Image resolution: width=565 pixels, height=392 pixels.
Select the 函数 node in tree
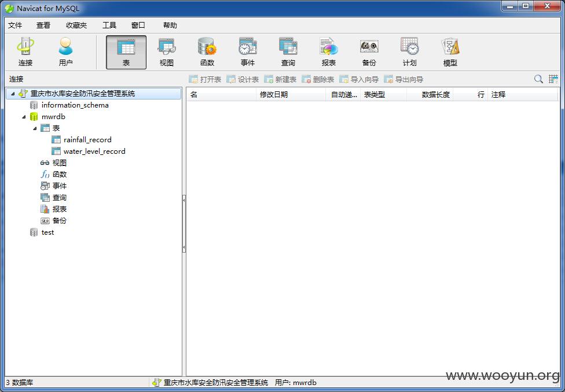(60, 174)
